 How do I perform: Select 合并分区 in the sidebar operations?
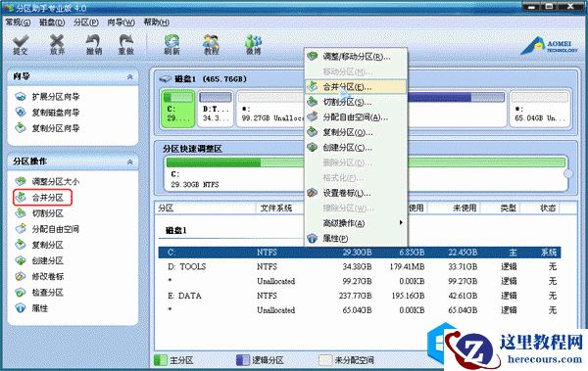(x=42, y=198)
